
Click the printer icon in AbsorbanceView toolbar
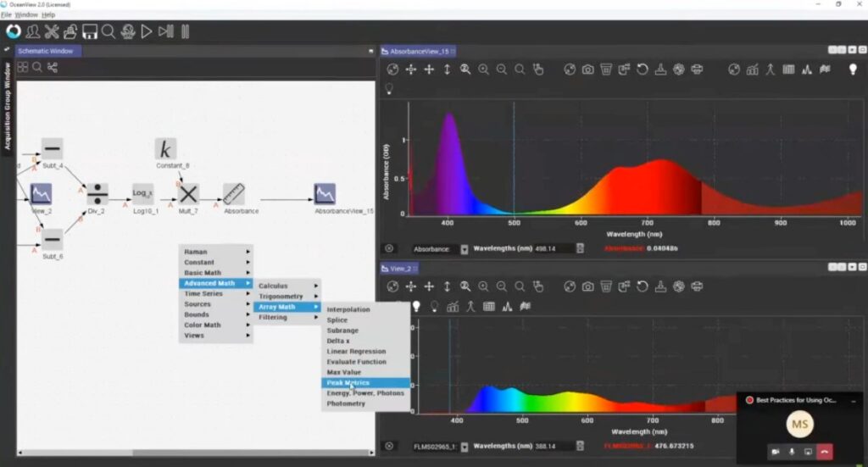click(697, 69)
